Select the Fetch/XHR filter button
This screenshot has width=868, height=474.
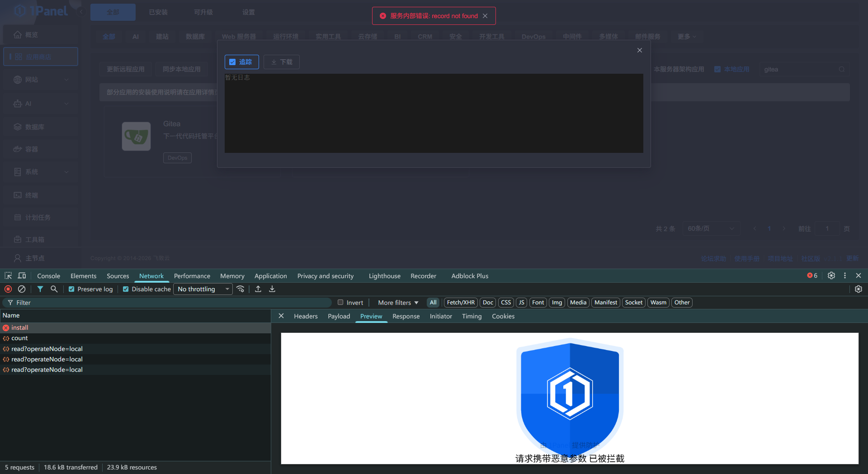(460, 303)
